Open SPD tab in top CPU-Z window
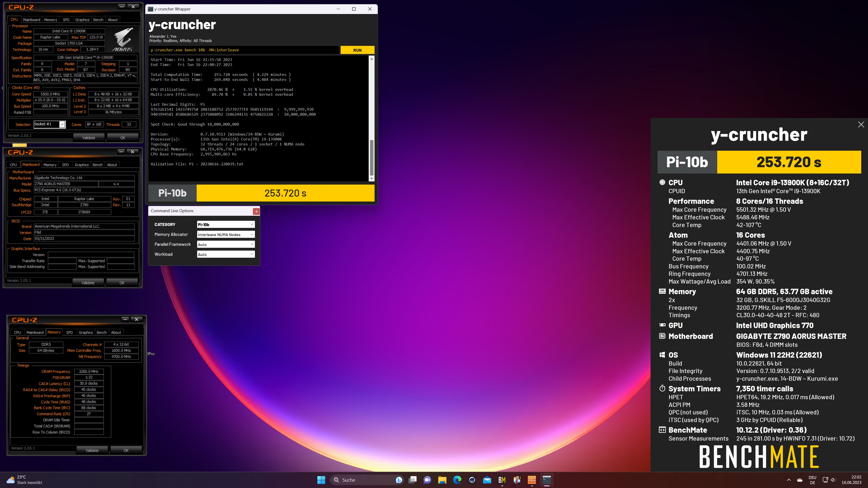The height and width of the screenshot is (488, 868). (x=66, y=20)
